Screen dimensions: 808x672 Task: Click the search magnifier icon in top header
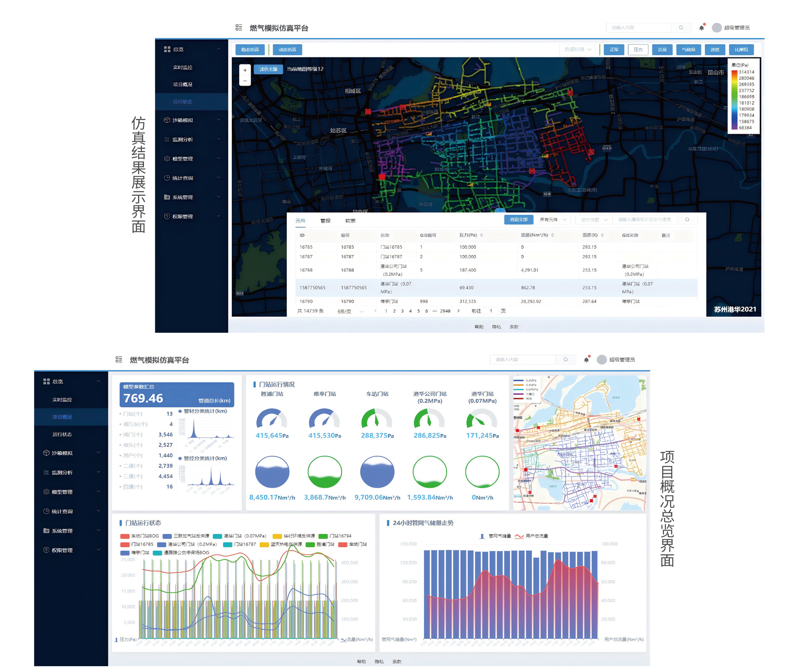pyautogui.click(x=681, y=27)
